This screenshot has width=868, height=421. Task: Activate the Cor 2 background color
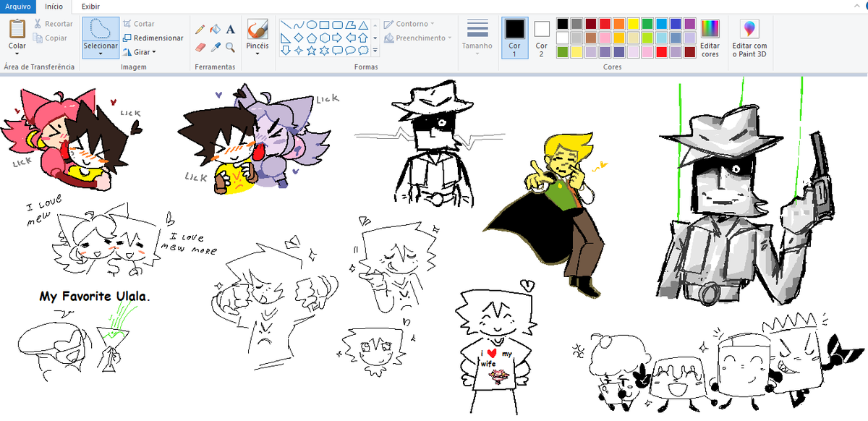point(542,38)
